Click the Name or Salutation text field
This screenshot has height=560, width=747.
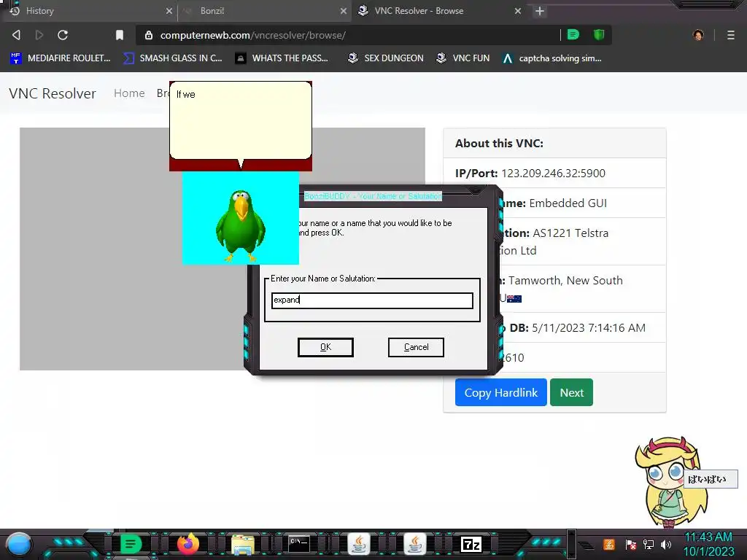click(x=372, y=300)
